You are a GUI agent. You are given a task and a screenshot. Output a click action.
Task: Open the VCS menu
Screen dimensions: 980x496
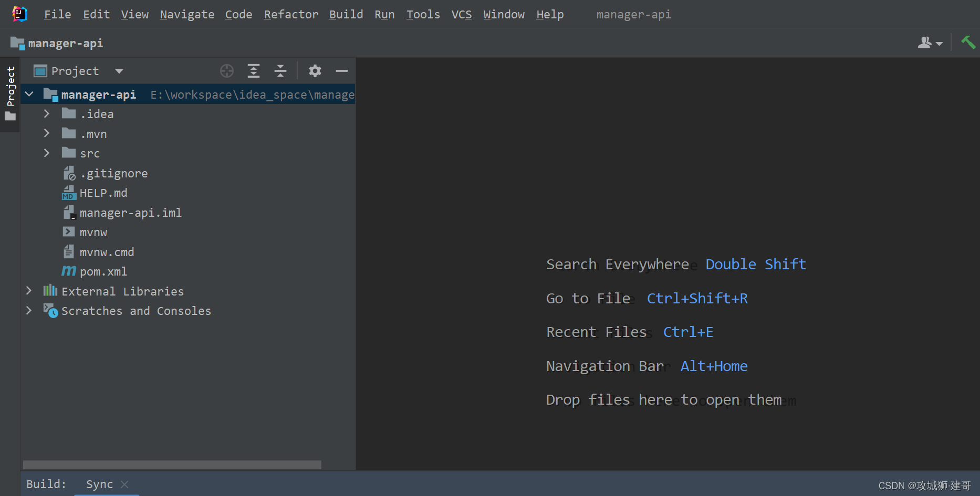(x=462, y=14)
